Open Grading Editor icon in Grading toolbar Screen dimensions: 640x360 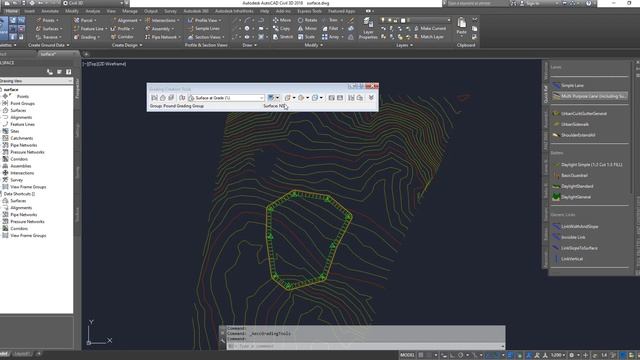[x=331, y=98]
